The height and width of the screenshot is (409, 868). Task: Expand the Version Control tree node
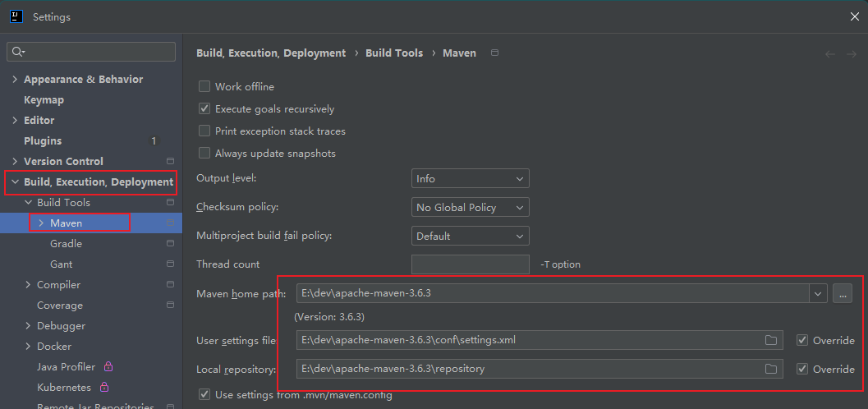(x=15, y=162)
